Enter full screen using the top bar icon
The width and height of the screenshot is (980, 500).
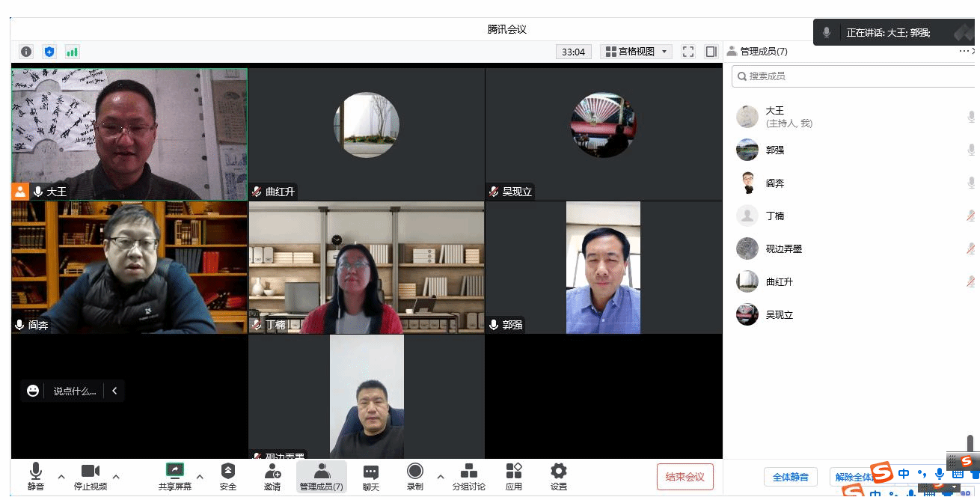point(688,52)
